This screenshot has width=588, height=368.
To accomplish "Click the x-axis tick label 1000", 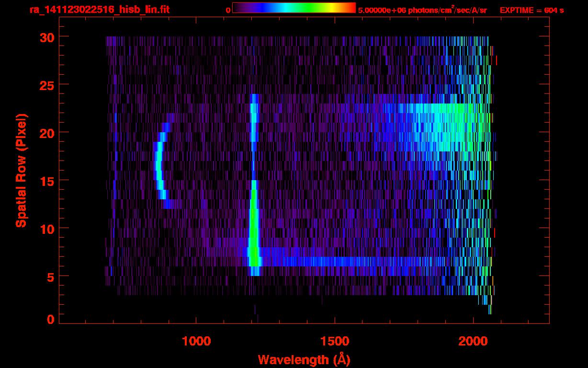I will 196,341.
